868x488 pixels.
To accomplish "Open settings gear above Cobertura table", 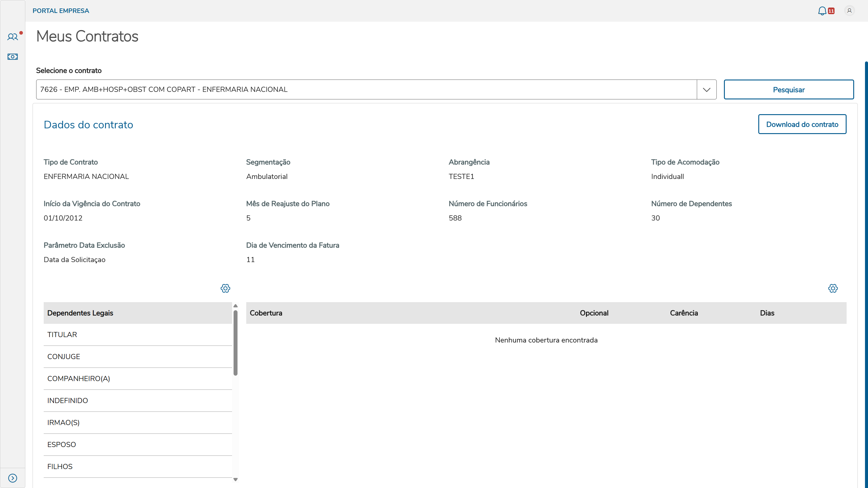I will pyautogui.click(x=833, y=288).
